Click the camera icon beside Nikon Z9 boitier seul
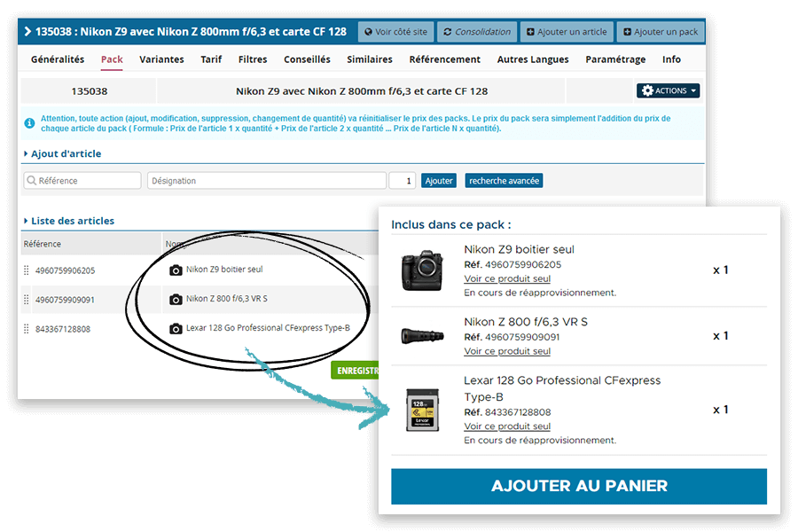The height and width of the screenshot is (532, 798). tap(176, 270)
